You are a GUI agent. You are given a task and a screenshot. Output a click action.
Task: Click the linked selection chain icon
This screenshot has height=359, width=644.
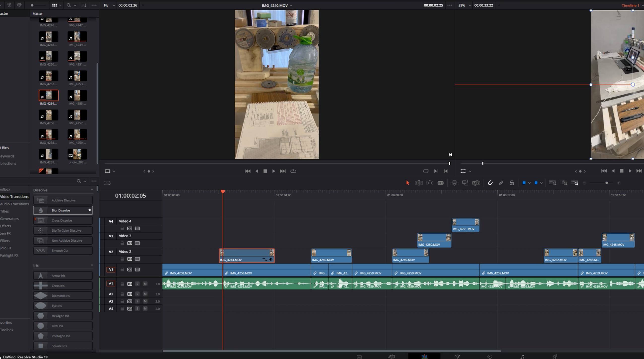point(501,183)
